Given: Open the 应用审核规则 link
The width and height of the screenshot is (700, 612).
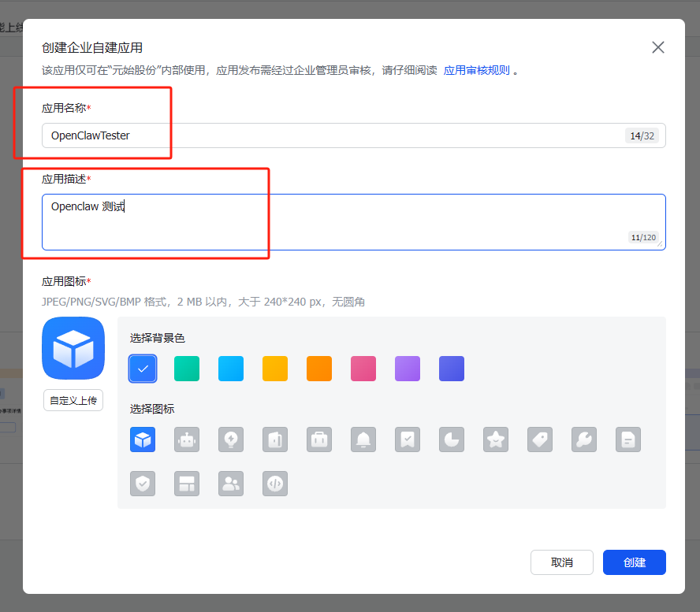Looking at the screenshot, I should coord(476,70).
